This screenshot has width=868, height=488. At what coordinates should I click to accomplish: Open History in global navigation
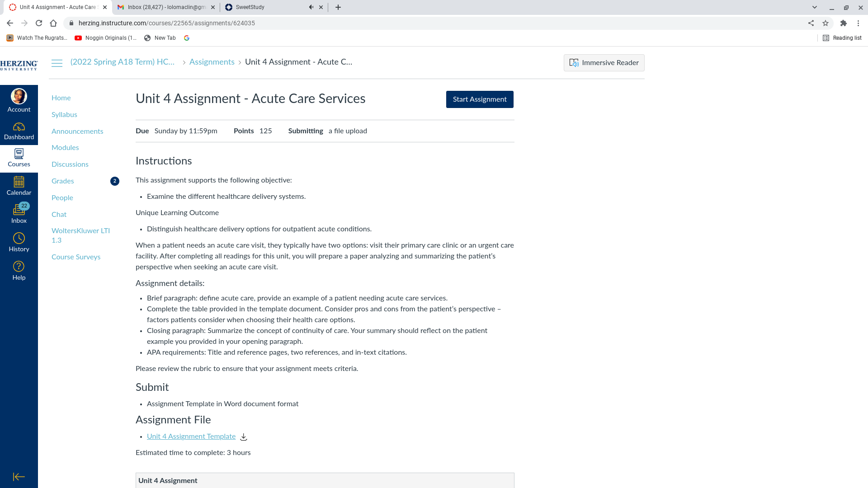pyautogui.click(x=19, y=243)
